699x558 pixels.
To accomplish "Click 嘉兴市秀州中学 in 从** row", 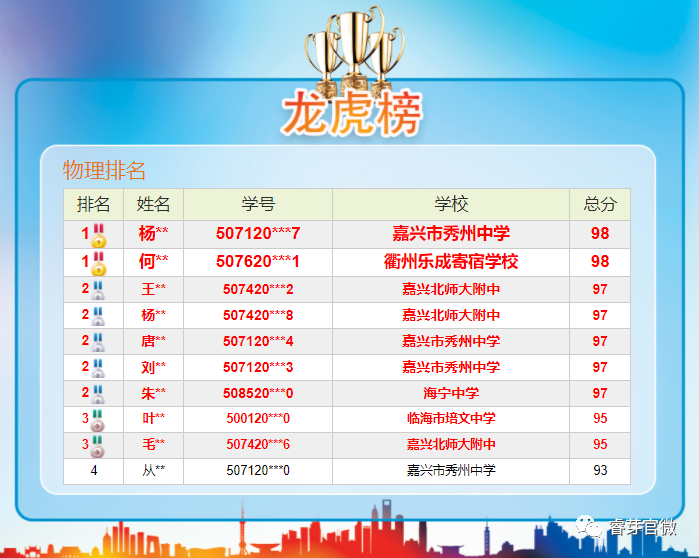I will point(451,471).
